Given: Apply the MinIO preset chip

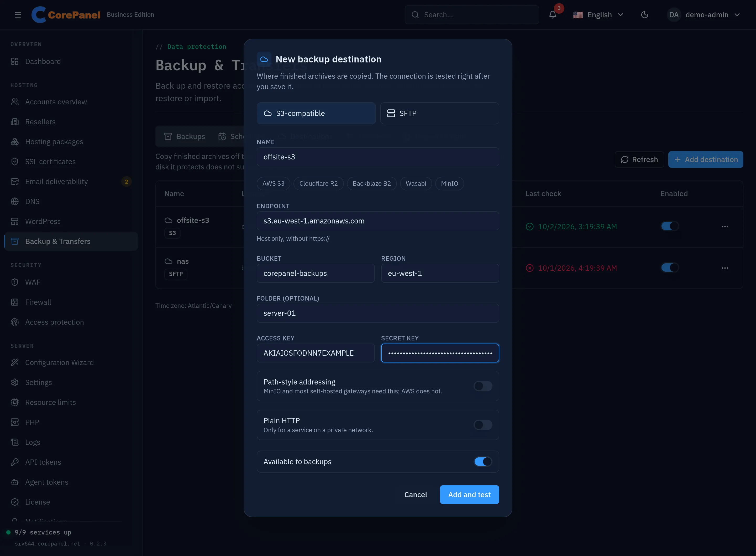Looking at the screenshot, I should coord(449,183).
